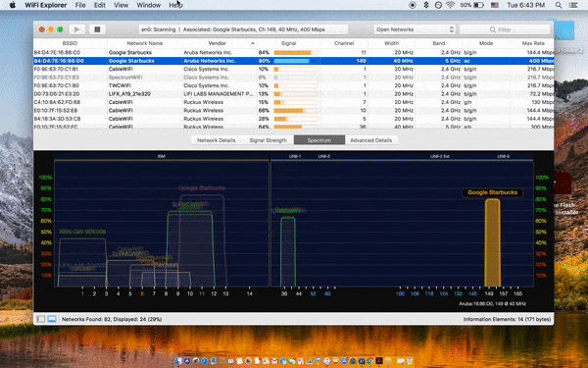
Task: Click the 28% signal strength bar
Action: 296,119
